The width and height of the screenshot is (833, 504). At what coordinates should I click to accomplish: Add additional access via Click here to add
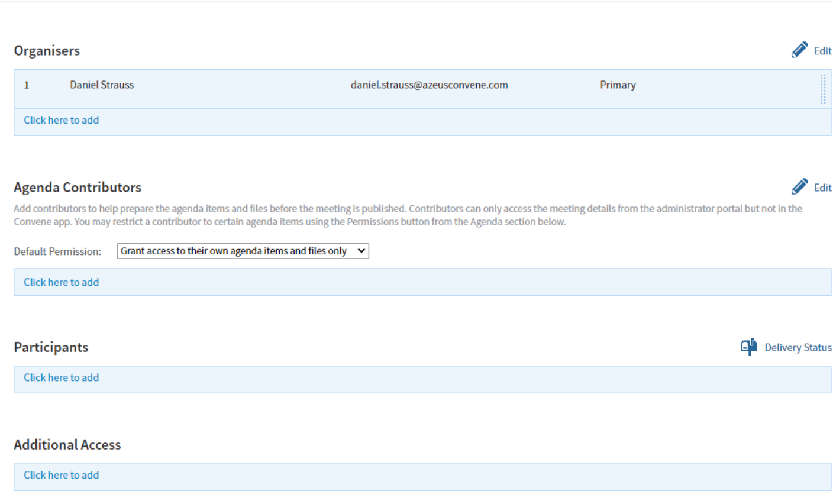tap(62, 475)
